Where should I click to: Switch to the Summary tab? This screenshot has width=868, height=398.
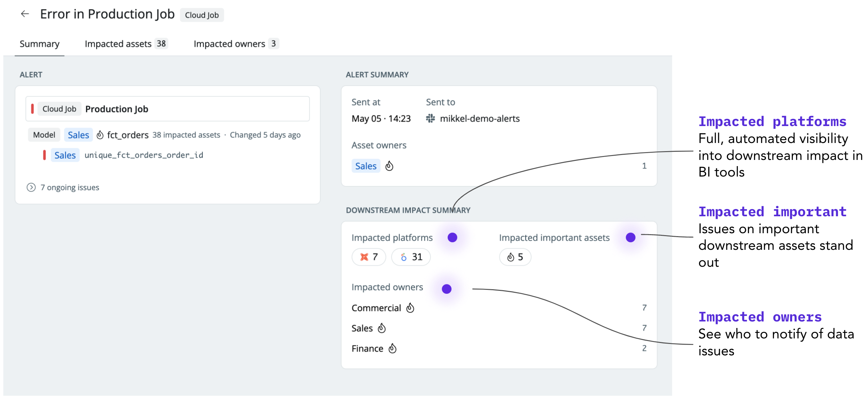pyautogui.click(x=39, y=44)
